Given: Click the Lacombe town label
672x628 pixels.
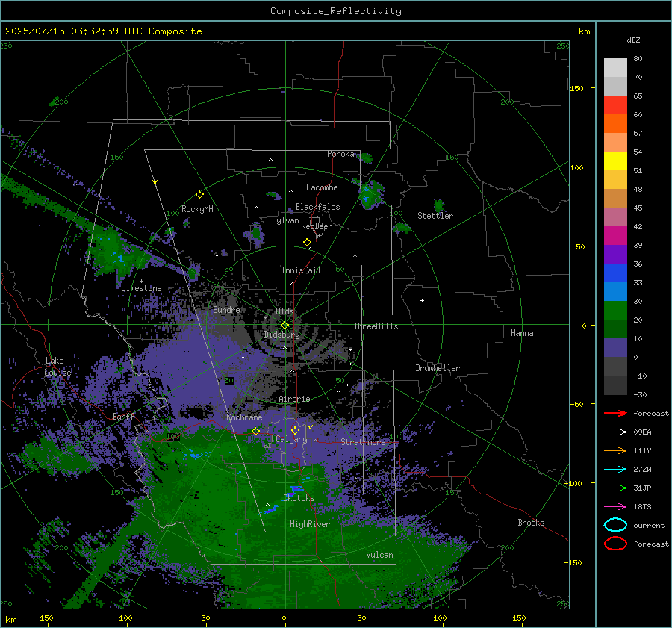Looking at the screenshot, I should (x=322, y=187).
